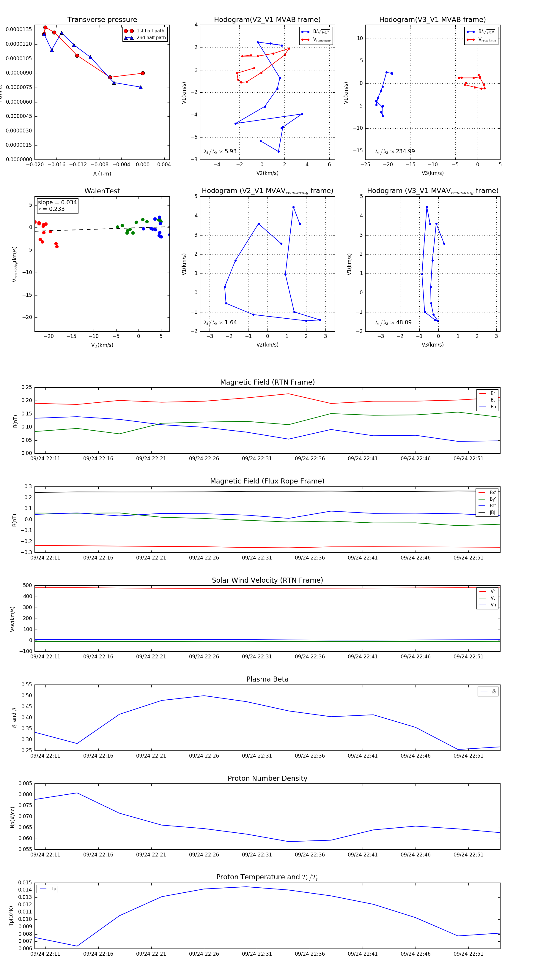The width and height of the screenshot is (535, 980).
Task: Click the 0.0000135 y-tick in pressure plot
Action: [19, 29]
